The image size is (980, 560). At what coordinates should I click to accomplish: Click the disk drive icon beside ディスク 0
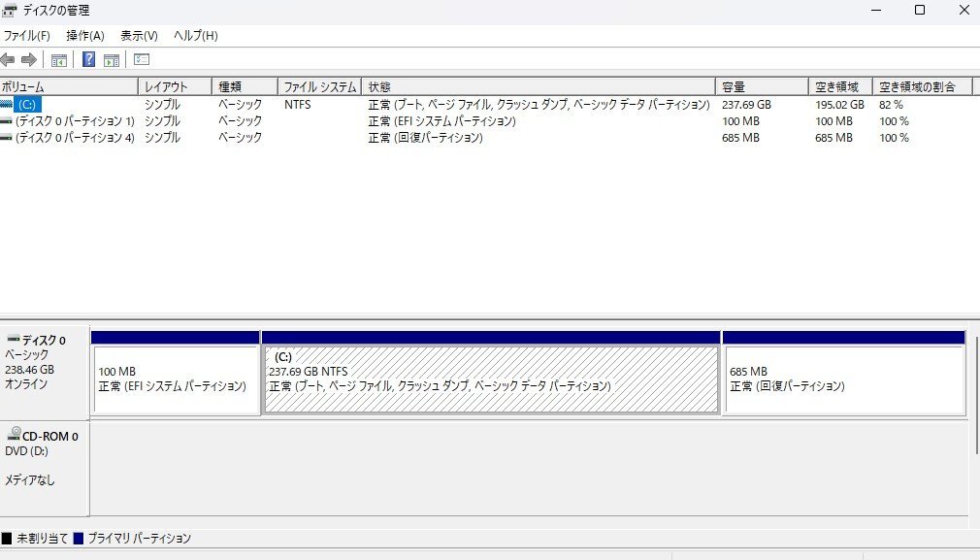tap(11, 340)
